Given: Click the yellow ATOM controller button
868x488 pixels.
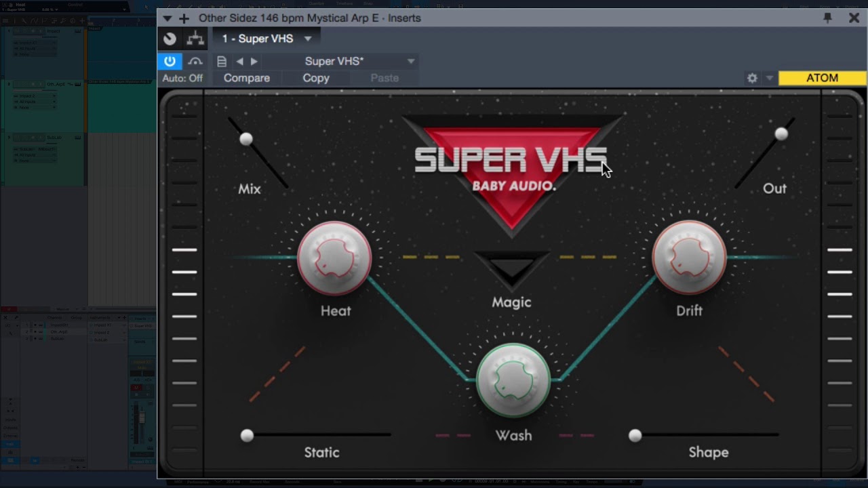Looking at the screenshot, I should 823,78.
